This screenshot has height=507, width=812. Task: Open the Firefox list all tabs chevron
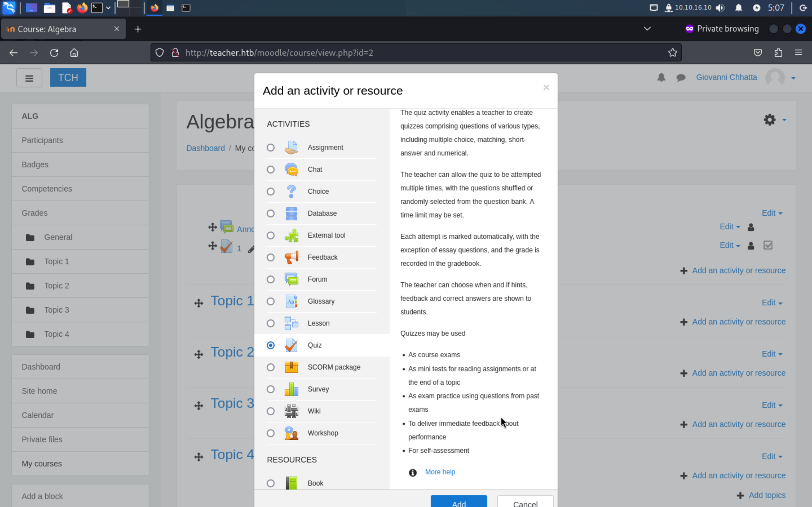647,29
